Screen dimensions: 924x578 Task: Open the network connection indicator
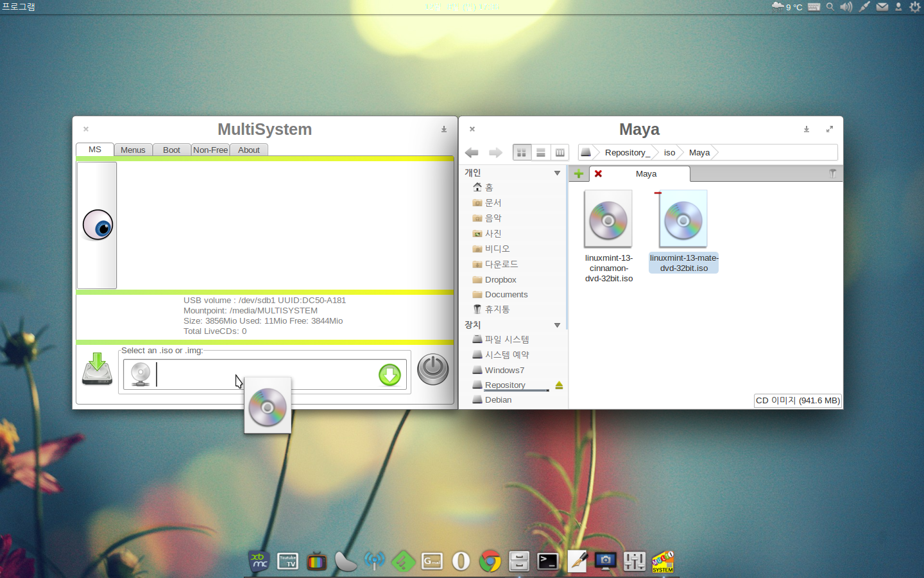coord(864,6)
